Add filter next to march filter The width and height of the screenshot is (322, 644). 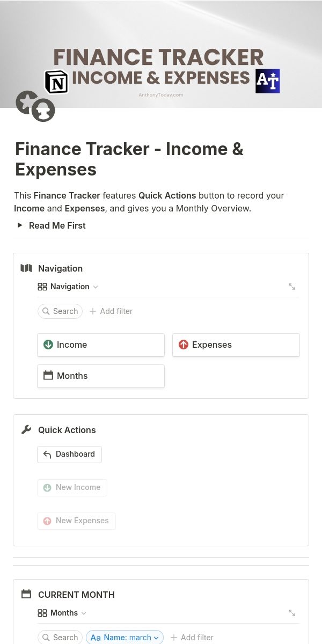click(192, 638)
